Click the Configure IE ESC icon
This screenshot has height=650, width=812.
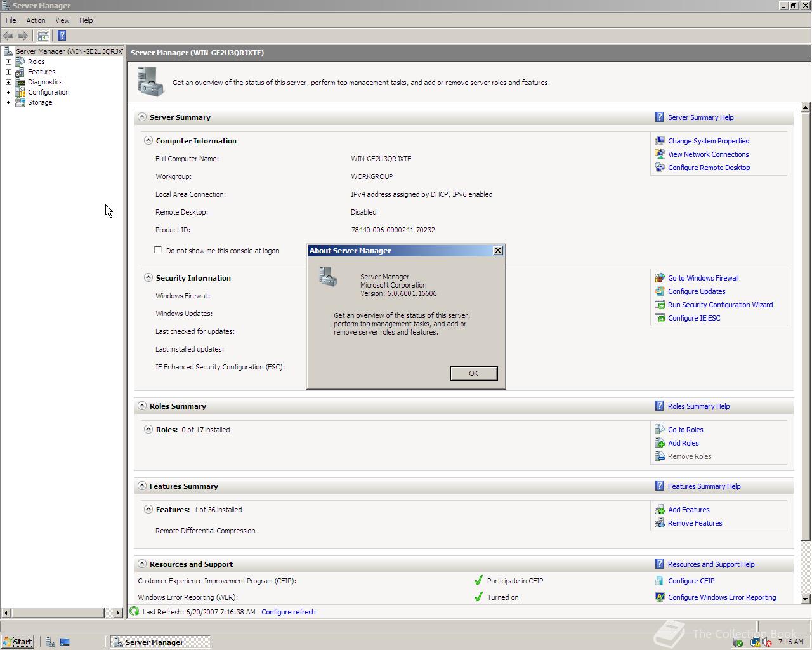click(660, 318)
